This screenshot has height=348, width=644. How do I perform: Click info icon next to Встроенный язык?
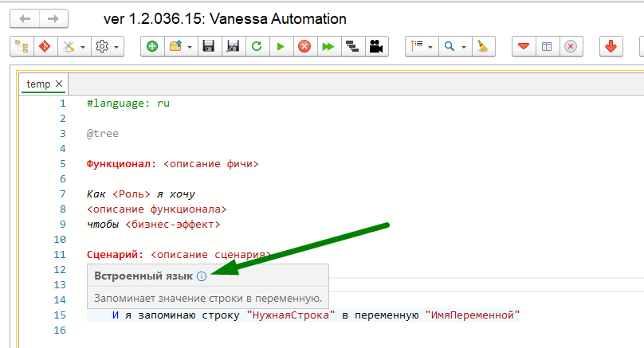click(202, 276)
